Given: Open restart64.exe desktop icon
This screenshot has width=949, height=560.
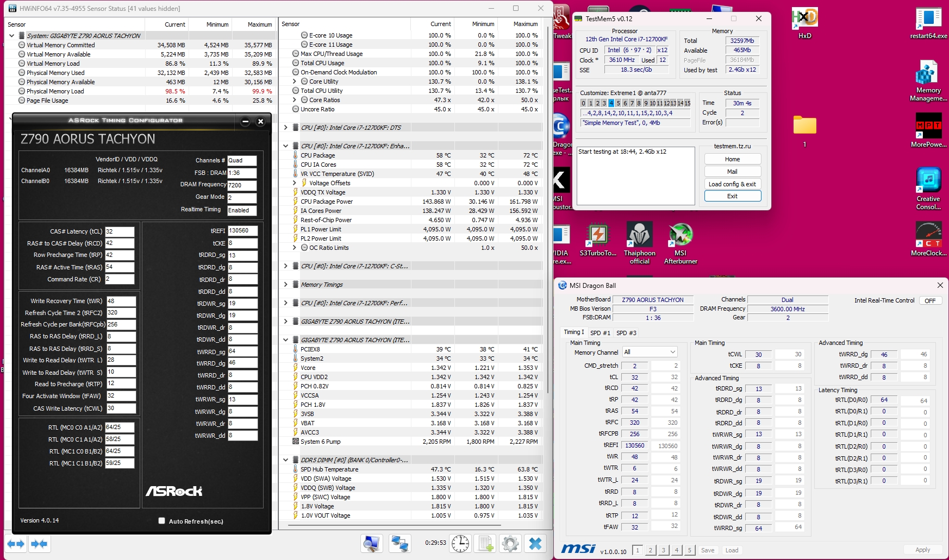Looking at the screenshot, I should click(928, 23).
